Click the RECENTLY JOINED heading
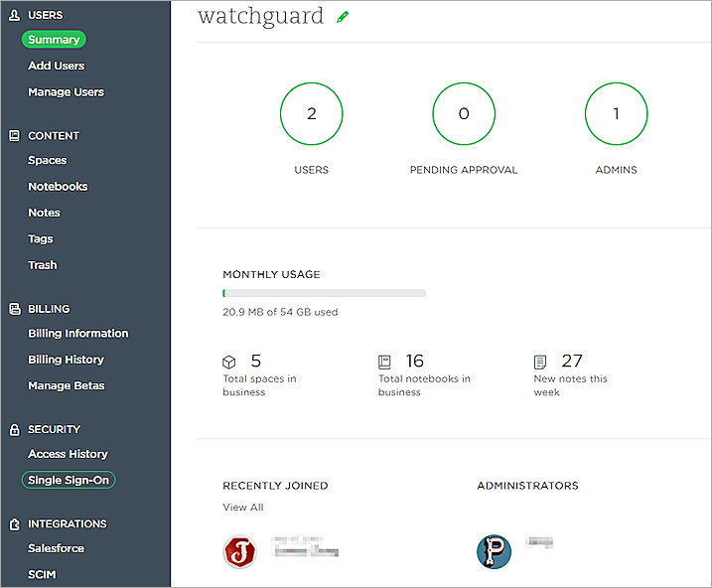The height and width of the screenshot is (588, 712). pos(275,486)
